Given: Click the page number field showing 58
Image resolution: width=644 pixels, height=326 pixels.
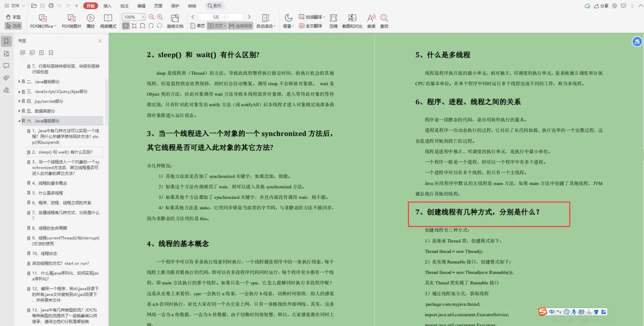Looking at the screenshot, I should (x=221, y=17).
